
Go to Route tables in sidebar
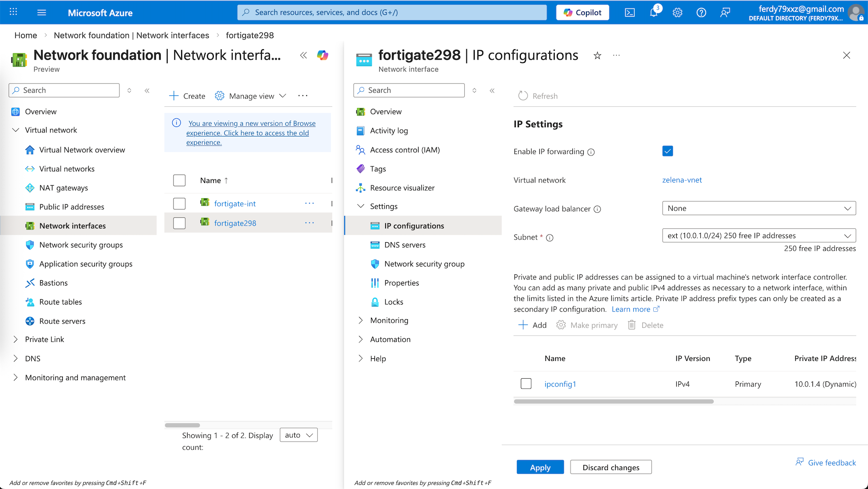pos(61,302)
